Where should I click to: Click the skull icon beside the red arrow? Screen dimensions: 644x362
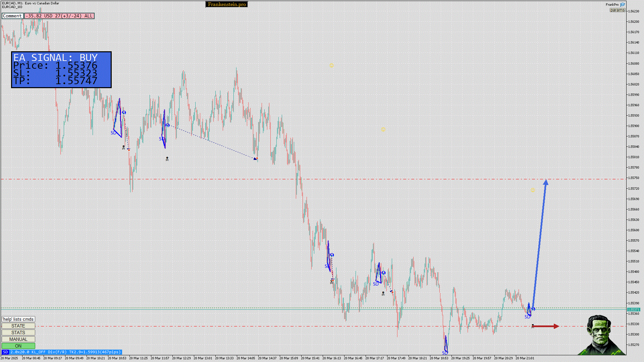point(533,326)
